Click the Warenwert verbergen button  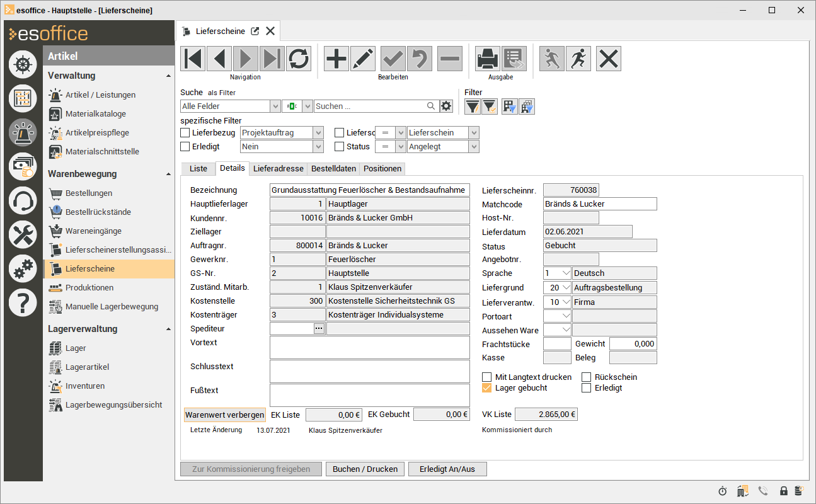click(x=224, y=415)
